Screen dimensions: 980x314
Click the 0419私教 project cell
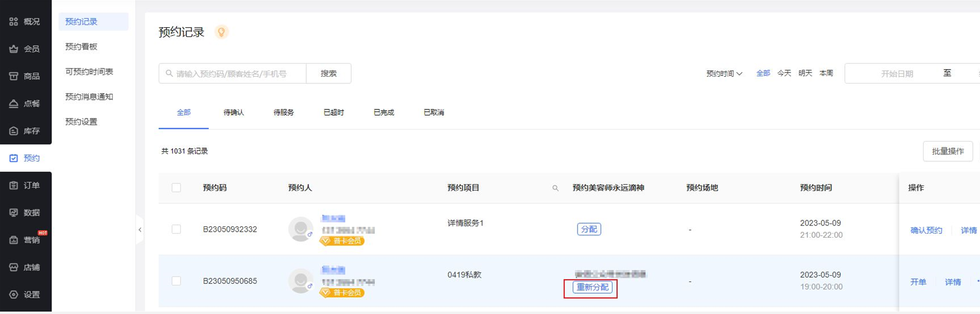(x=464, y=275)
